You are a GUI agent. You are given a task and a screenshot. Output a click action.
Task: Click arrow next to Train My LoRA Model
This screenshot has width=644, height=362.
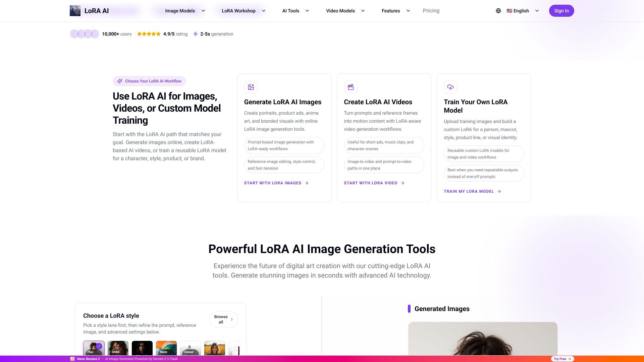coord(499,191)
